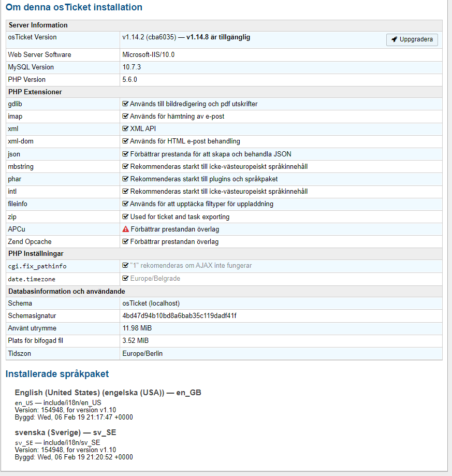
Task: Click the 'APCu' extension name
Action: coord(17,229)
